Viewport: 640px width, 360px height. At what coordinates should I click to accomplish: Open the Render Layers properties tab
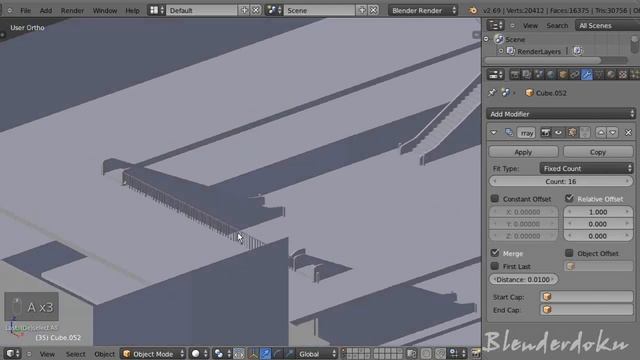pyautogui.click(x=527, y=75)
